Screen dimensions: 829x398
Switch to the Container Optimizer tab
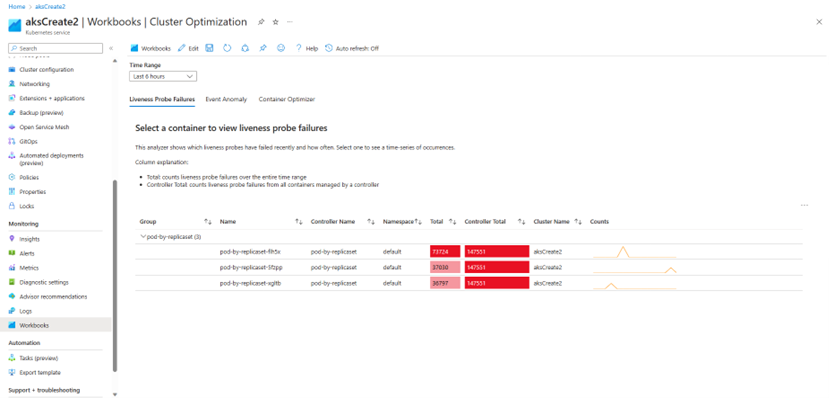coord(287,99)
